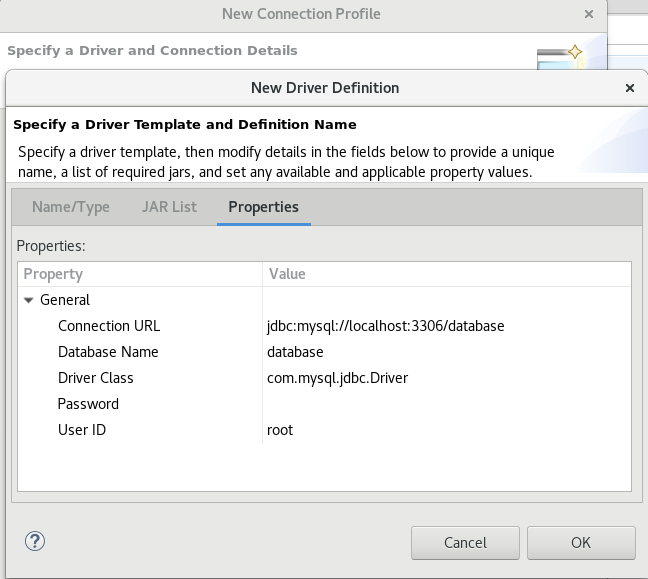Close the New Driver Definition dialog
This screenshot has width=648, height=579.
630,88
